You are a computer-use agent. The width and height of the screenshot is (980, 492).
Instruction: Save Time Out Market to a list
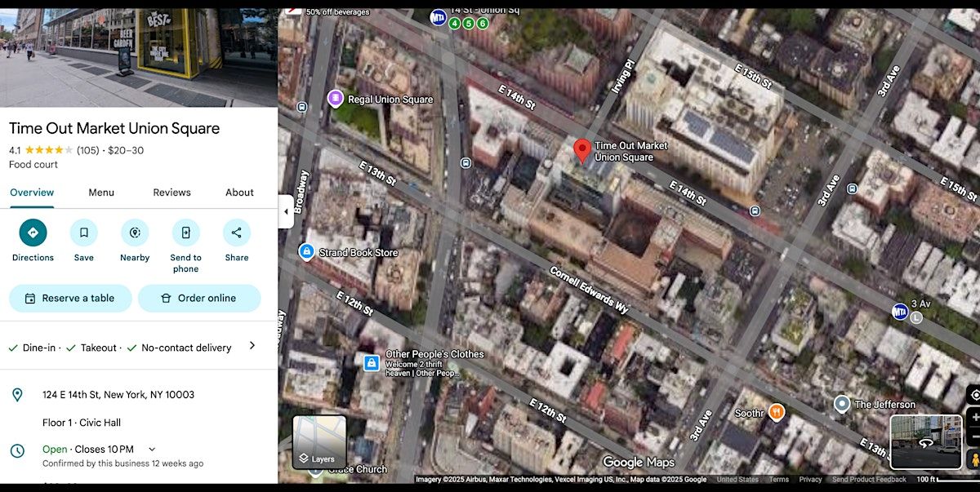[x=83, y=233]
